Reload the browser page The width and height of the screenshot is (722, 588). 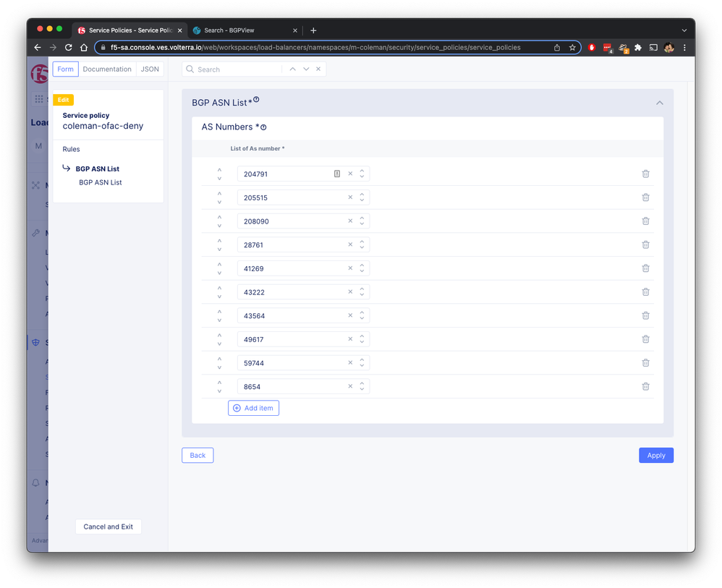click(68, 48)
